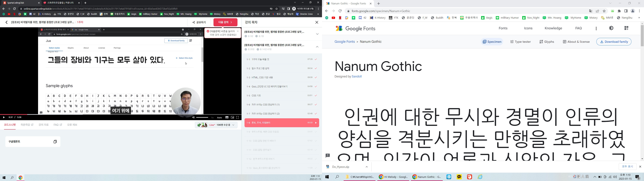The width and height of the screenshot is (644, 181).
Task: Open the FAQ tab under the video
Action: tap(58, 125)
